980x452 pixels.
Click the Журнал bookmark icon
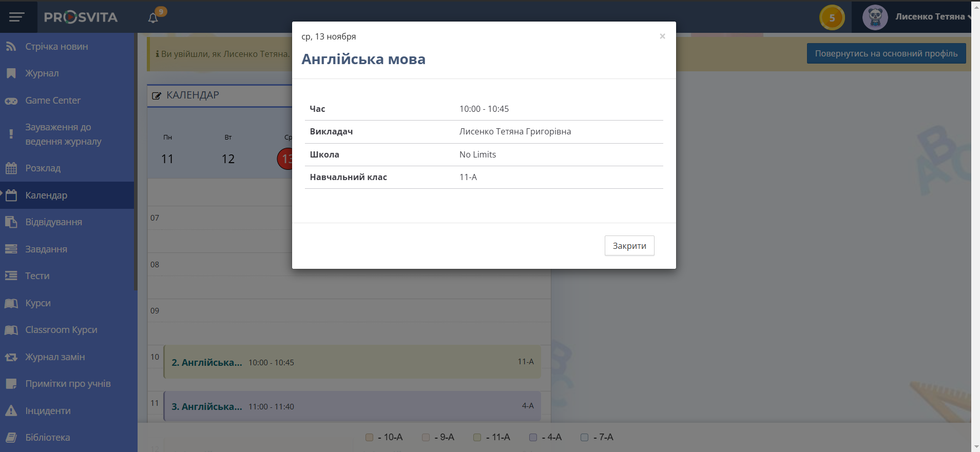pyautogui.click(x=11, y=73)
